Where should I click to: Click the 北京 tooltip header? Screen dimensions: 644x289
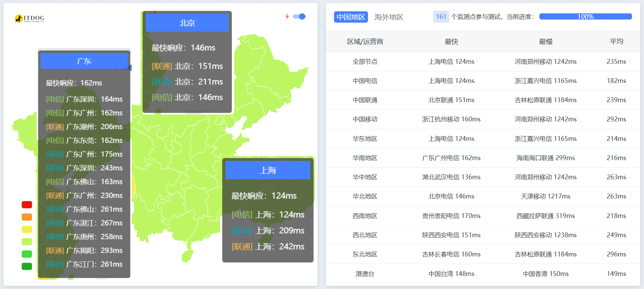pos(187,23)
